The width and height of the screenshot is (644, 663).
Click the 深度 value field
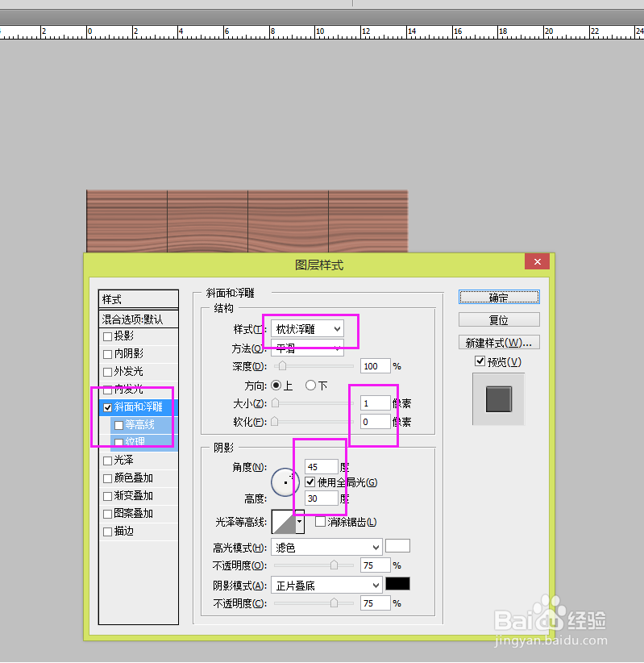click(375, 366)
